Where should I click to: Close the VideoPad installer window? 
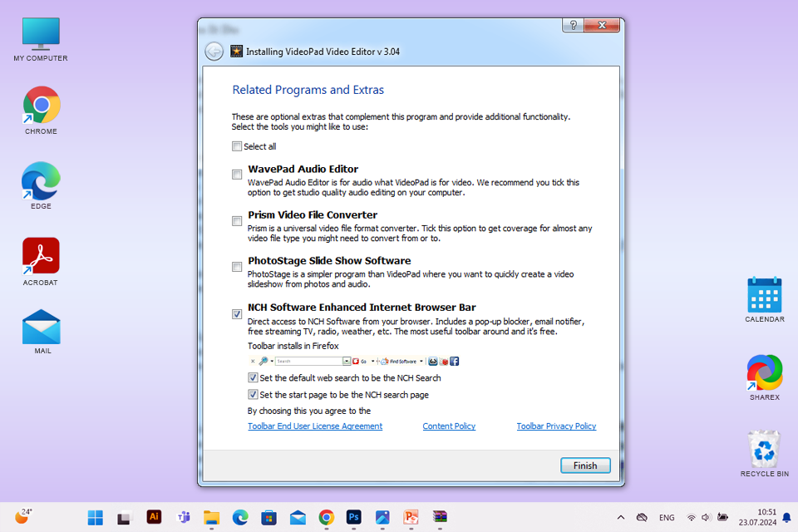pyautogui.click(x=602, y=26)
